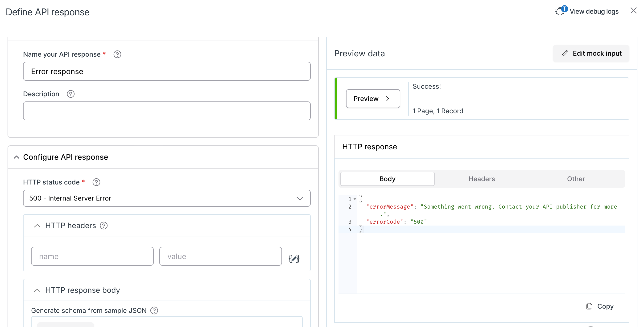The width and height of the screenshot is (644, 327).
Task: Click the "500" value in JSON body
Action: [x=418, y=222]
